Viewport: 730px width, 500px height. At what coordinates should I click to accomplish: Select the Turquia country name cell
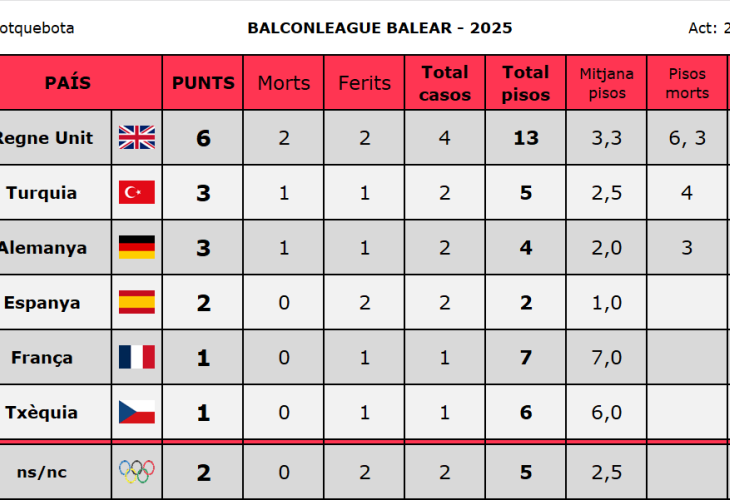[42, 193]
